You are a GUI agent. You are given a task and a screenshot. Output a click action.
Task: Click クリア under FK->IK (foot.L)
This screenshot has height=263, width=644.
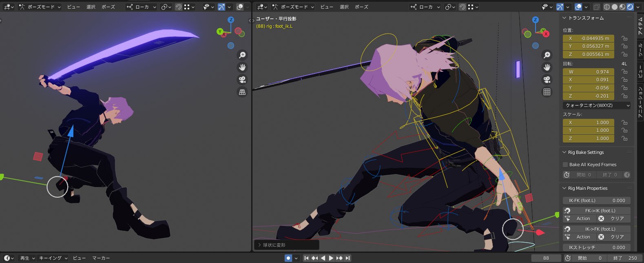614,218
